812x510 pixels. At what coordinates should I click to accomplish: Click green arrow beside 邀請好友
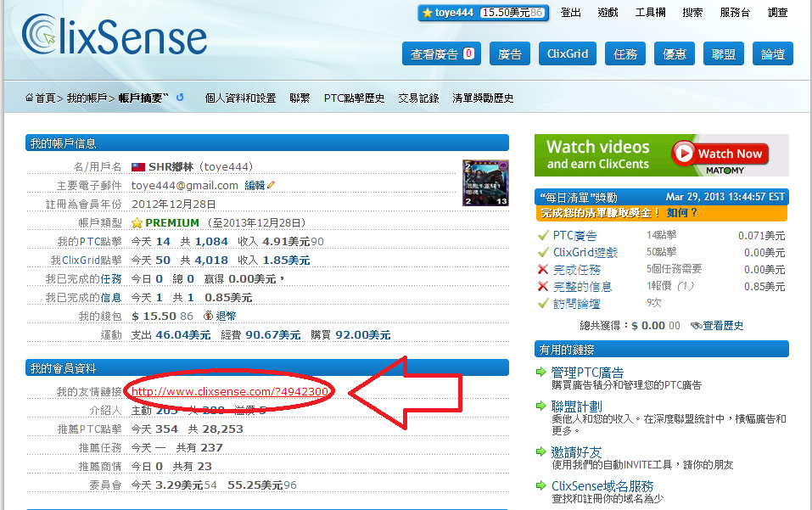click(541, 451)
